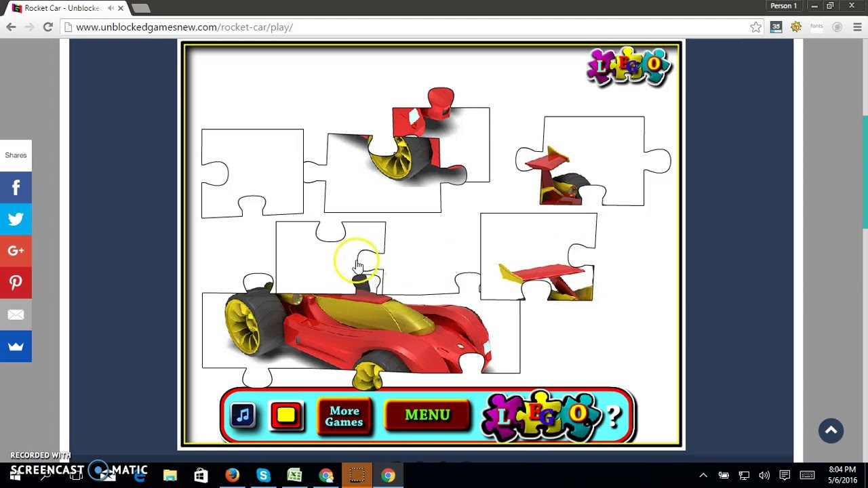868x488 pixels.
Task: Click the address bar URL field
Action: [407, 27]
